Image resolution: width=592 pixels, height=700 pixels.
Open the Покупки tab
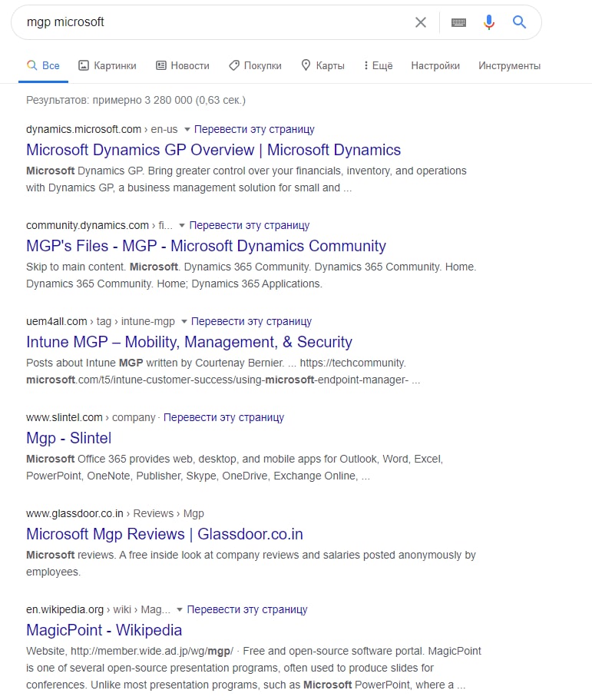[255, 65]
